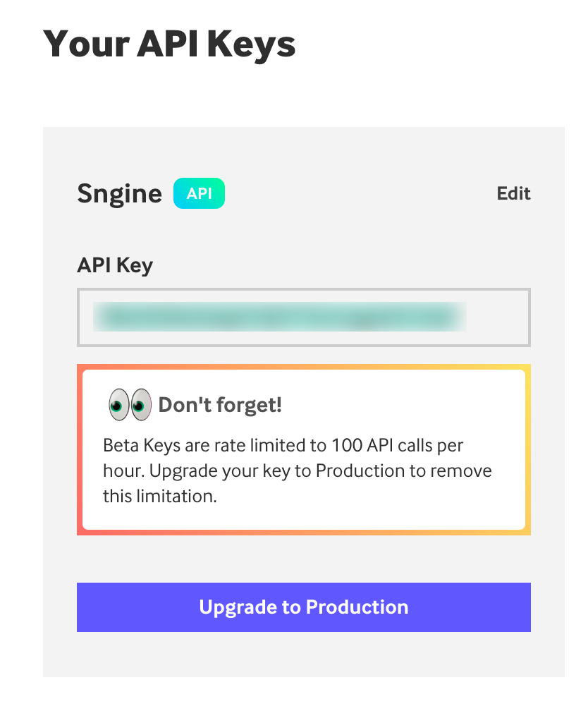Click the left eye of the emoji

click(119, 405)
